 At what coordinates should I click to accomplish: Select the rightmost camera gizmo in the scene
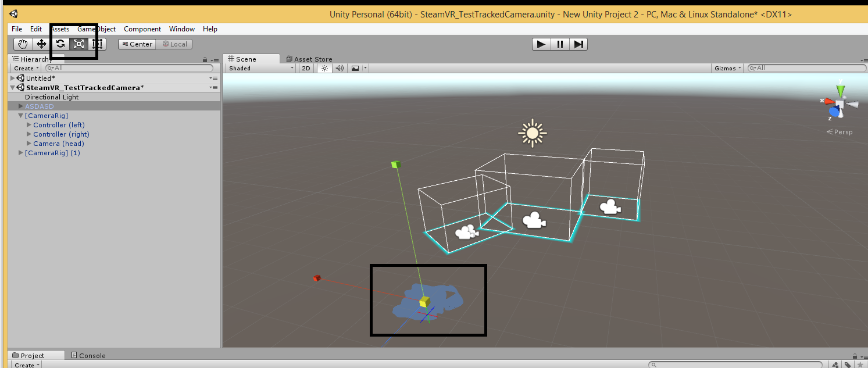point(610,206)
